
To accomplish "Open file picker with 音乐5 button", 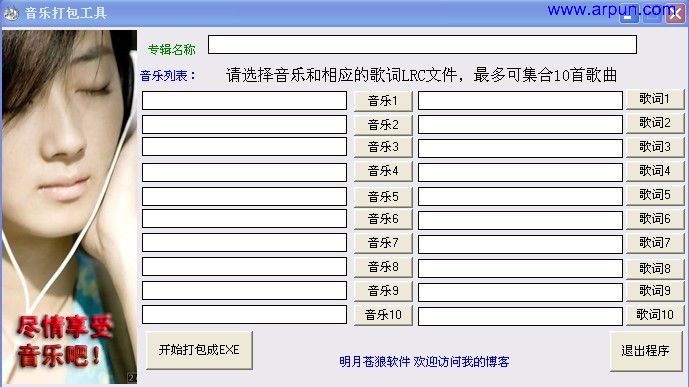I will pyautogui.click(x=383, y=197).
